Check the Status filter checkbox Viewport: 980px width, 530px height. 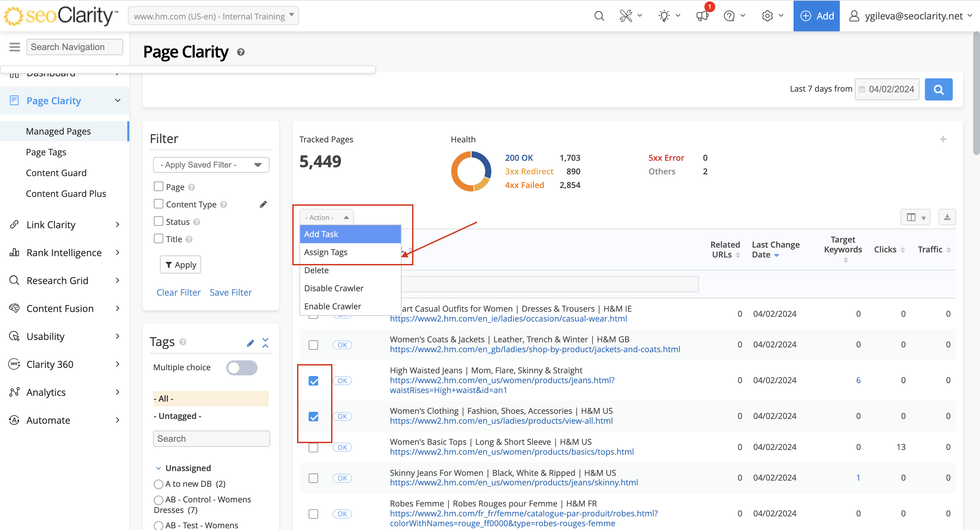coord(158,221)
